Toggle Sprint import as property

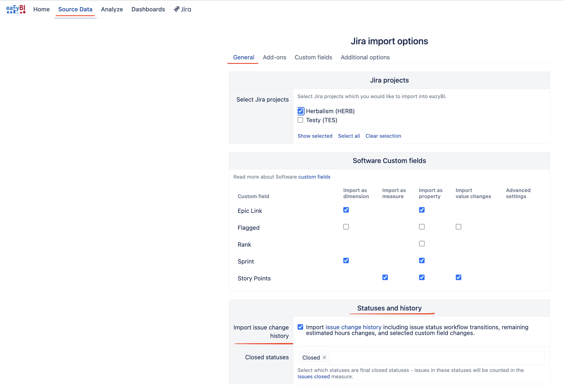422,260
